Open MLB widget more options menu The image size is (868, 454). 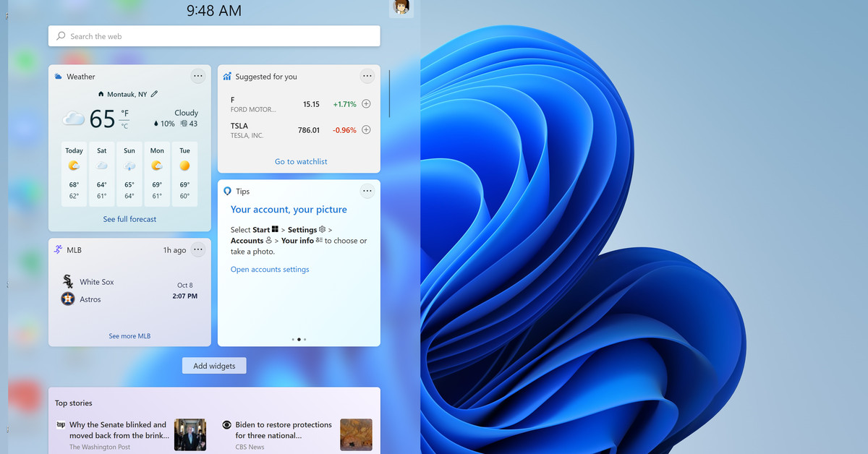click(x=198, y=249)
